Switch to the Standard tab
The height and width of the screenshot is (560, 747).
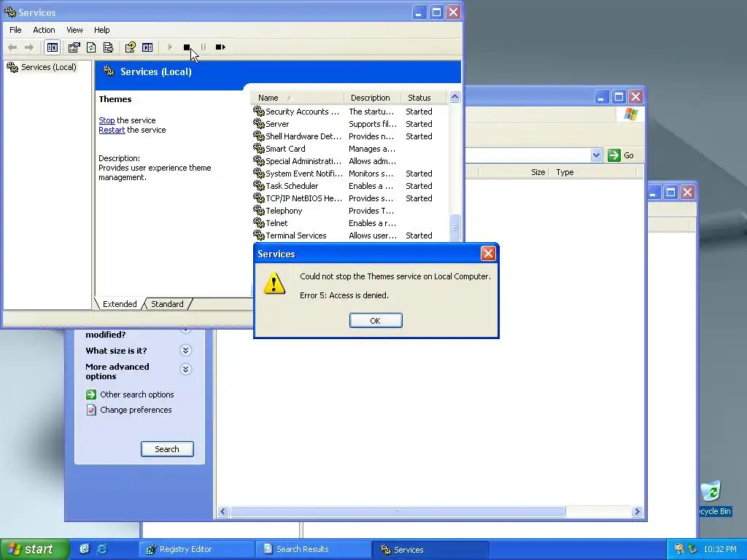click(167, 304)
